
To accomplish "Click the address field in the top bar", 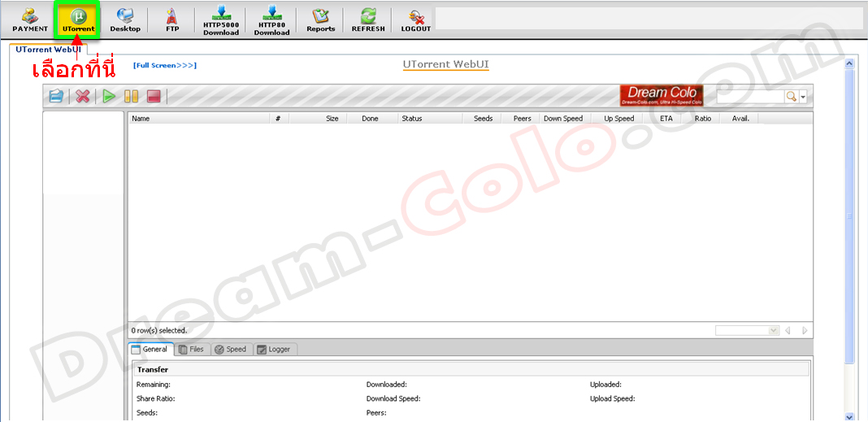I will point(649,18).
